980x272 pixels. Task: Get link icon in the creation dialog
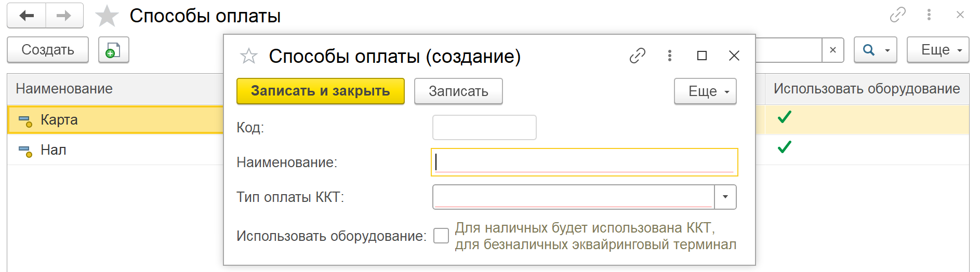pos(638,56)
